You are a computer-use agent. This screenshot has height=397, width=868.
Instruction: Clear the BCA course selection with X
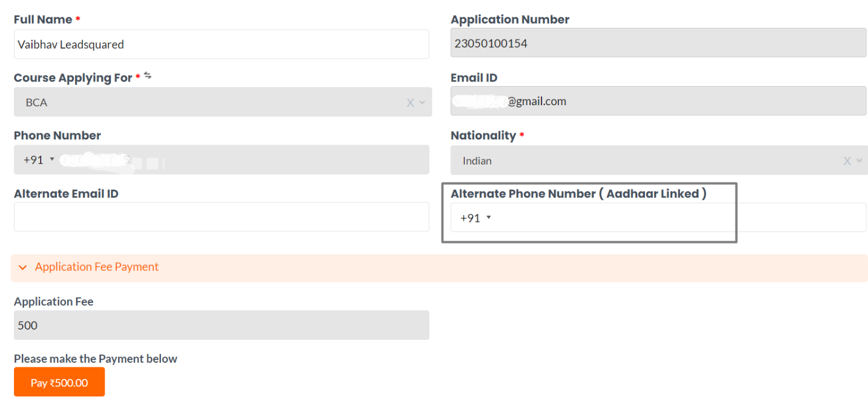click(x=410, y=103)
